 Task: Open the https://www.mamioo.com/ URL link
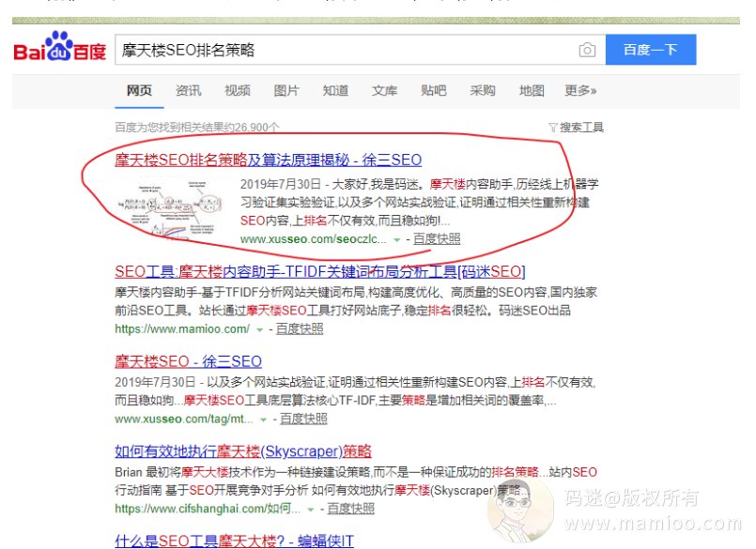(x=182, y=329)
